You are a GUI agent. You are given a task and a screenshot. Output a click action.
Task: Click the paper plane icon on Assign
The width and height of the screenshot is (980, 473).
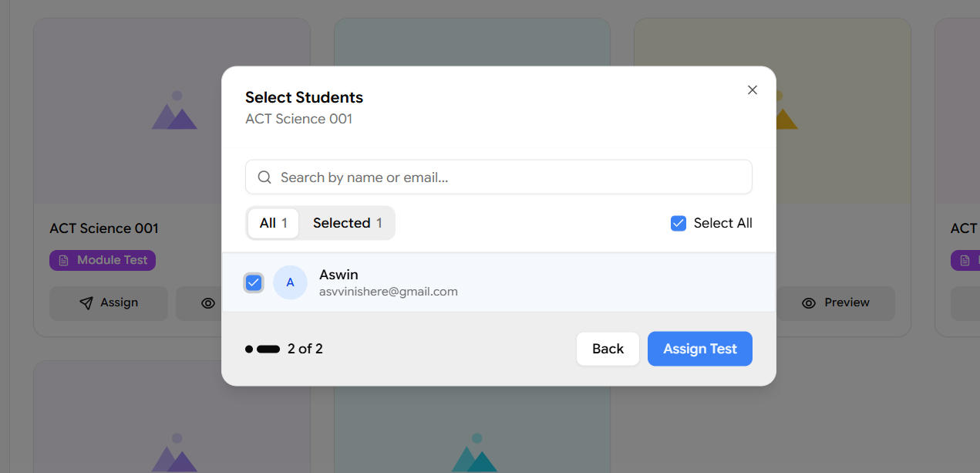(86, 303)
